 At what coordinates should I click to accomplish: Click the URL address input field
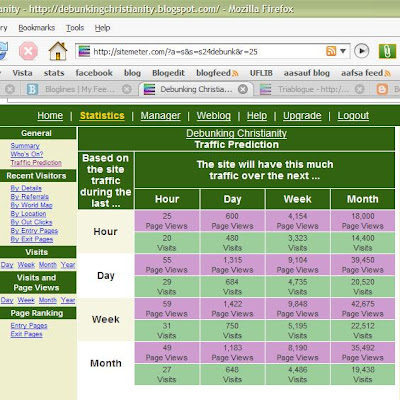pyautogui.click(x=213, y=51)
